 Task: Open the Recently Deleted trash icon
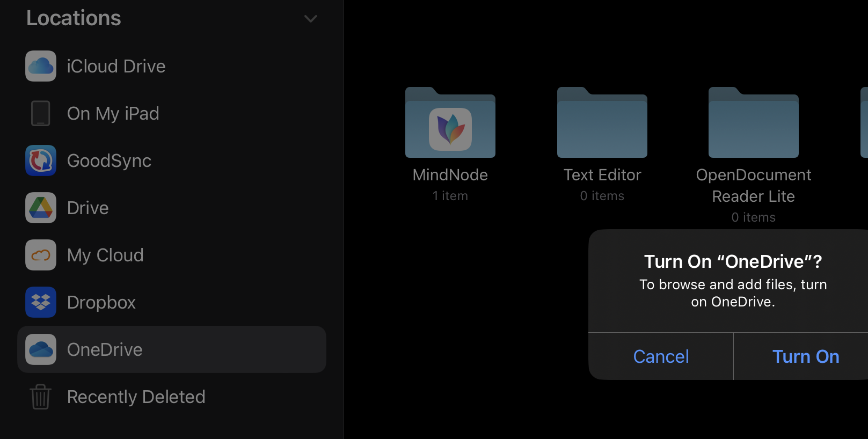click(41, 397)
